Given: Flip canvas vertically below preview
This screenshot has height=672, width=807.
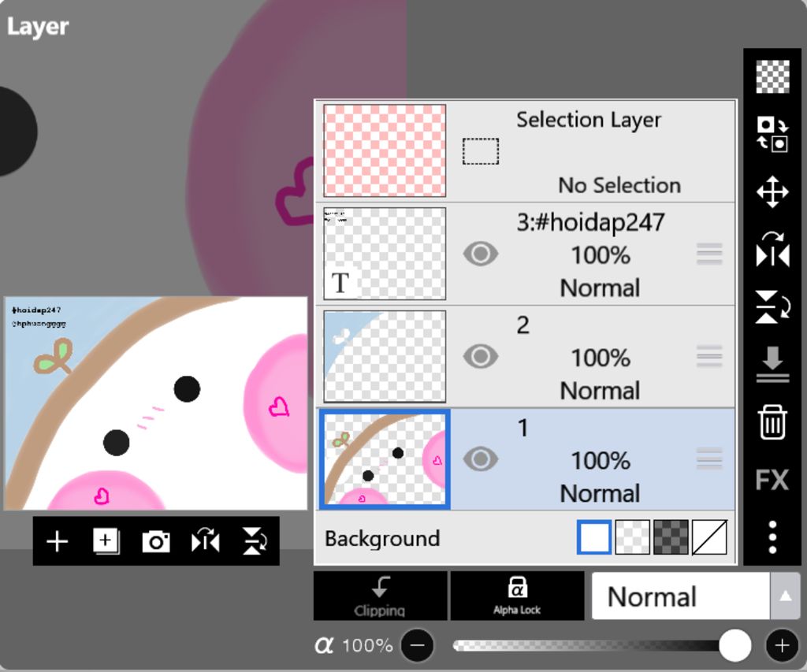Looking at the screenshot, I should pos(255,541).
